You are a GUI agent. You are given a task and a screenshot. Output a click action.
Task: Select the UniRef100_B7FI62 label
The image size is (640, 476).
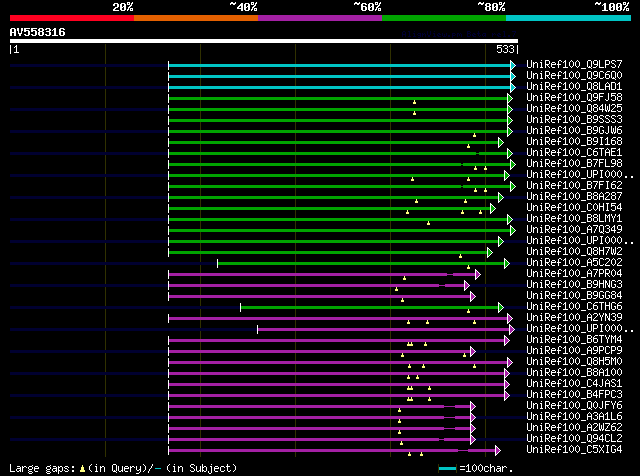click(574, 186)
